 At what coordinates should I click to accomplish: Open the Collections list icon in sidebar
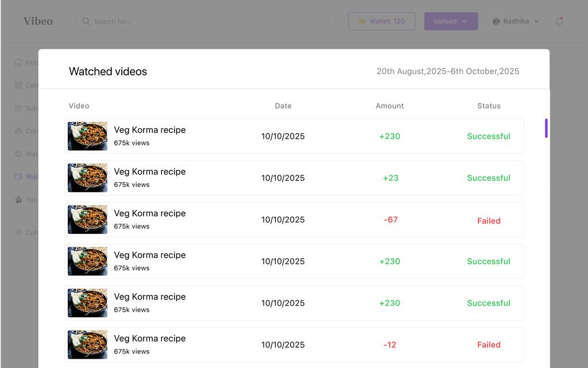pos(18,232)
